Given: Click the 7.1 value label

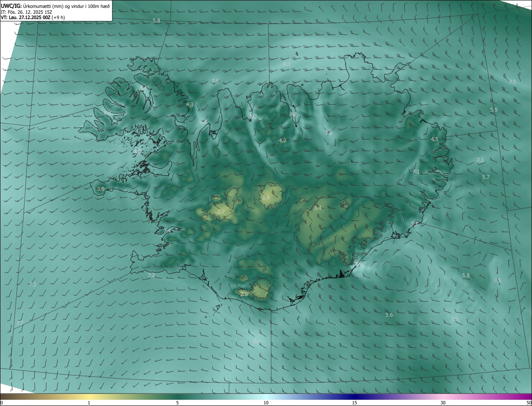Looking at the screenshot, I should (416, 171).
